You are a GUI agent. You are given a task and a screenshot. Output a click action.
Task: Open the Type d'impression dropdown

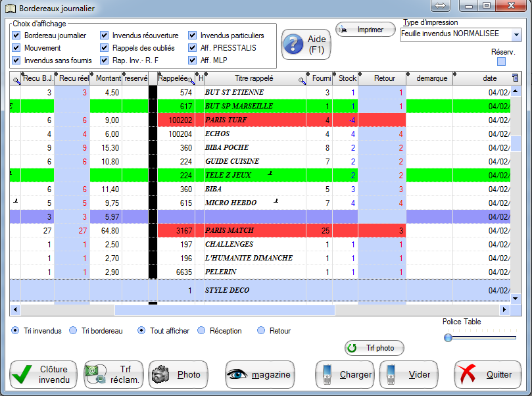(x=516, y=34)
